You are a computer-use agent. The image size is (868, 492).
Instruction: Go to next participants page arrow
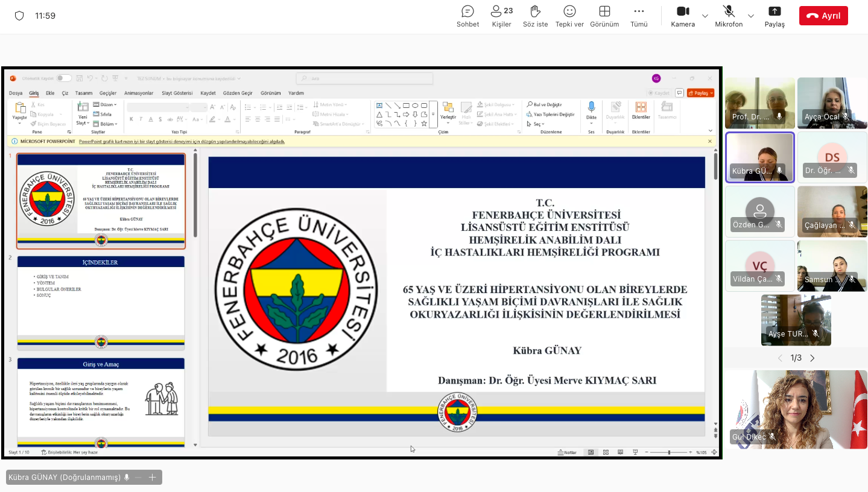point(812,358)
